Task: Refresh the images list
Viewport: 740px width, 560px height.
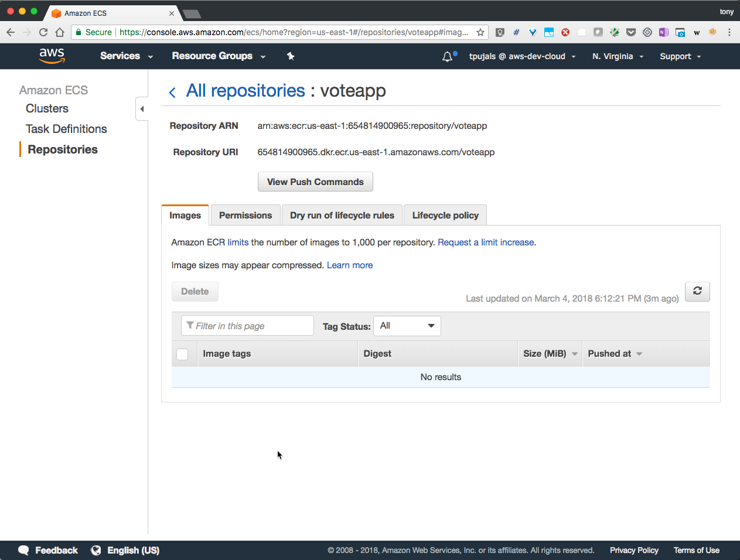Action: (x=697, y=291)
